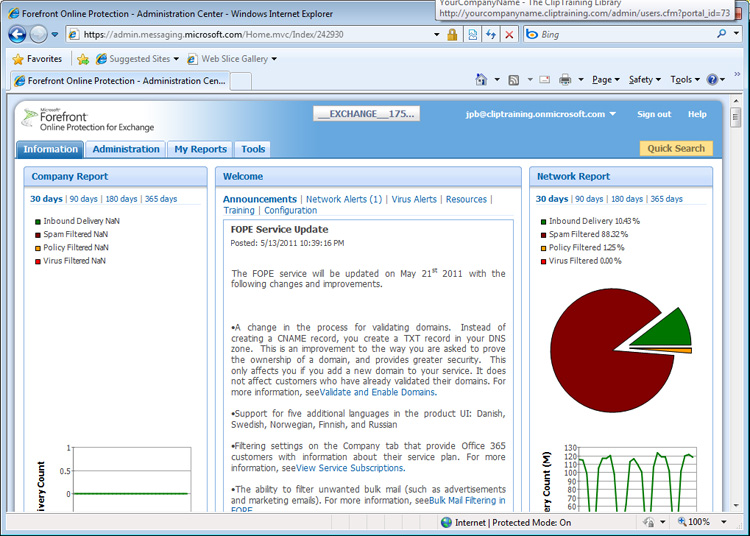The width and height of the screenshot is (750, 536).
Task: Open the Announcements section
Action: [260, 199]
